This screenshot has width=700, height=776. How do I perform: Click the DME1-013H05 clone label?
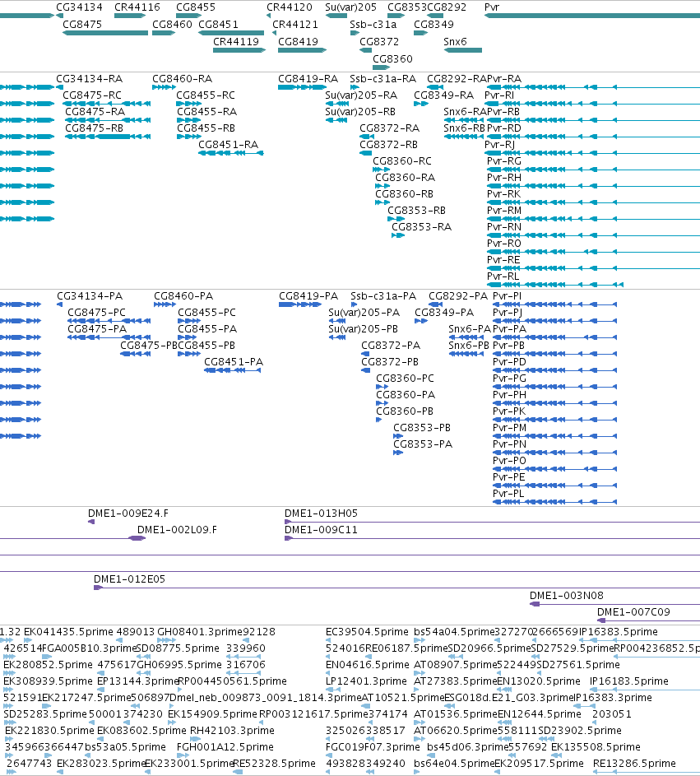(x=321, y=513)
